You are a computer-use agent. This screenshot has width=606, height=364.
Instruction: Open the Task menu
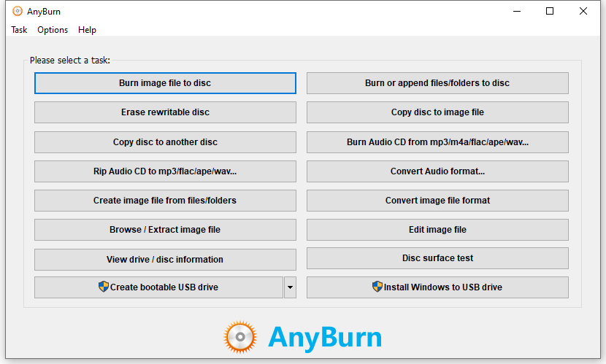click(19, 30)
